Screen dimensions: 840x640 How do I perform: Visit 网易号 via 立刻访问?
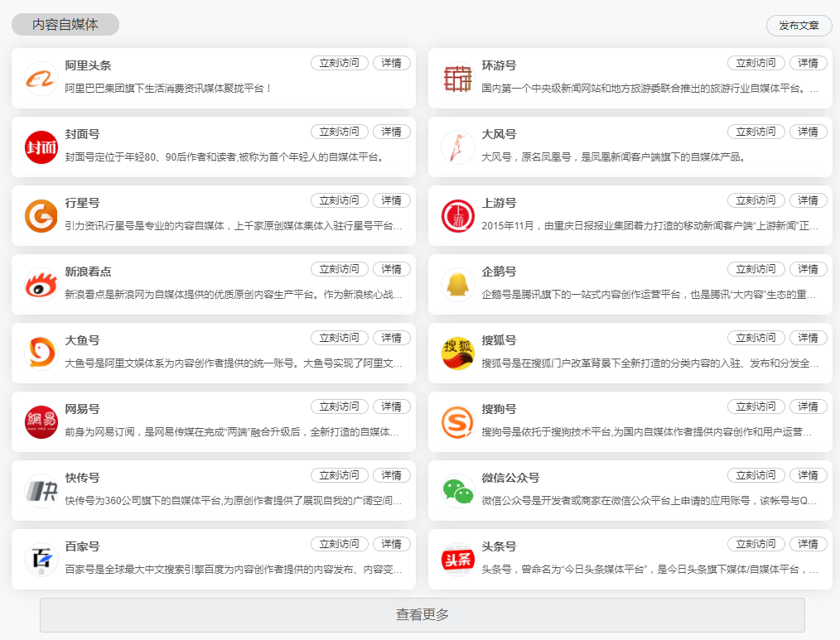[x=339, y=407]
